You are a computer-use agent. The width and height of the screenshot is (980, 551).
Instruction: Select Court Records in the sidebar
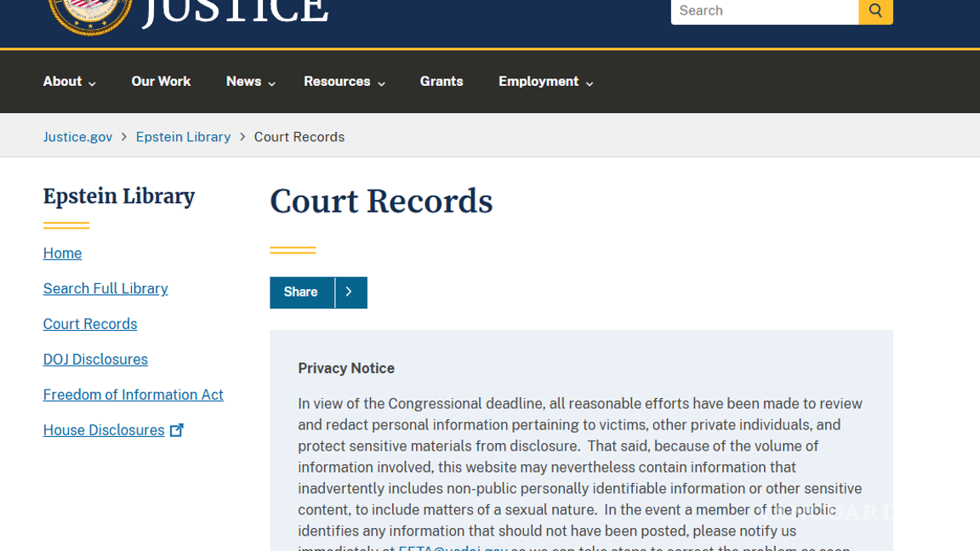coord(90,324)
